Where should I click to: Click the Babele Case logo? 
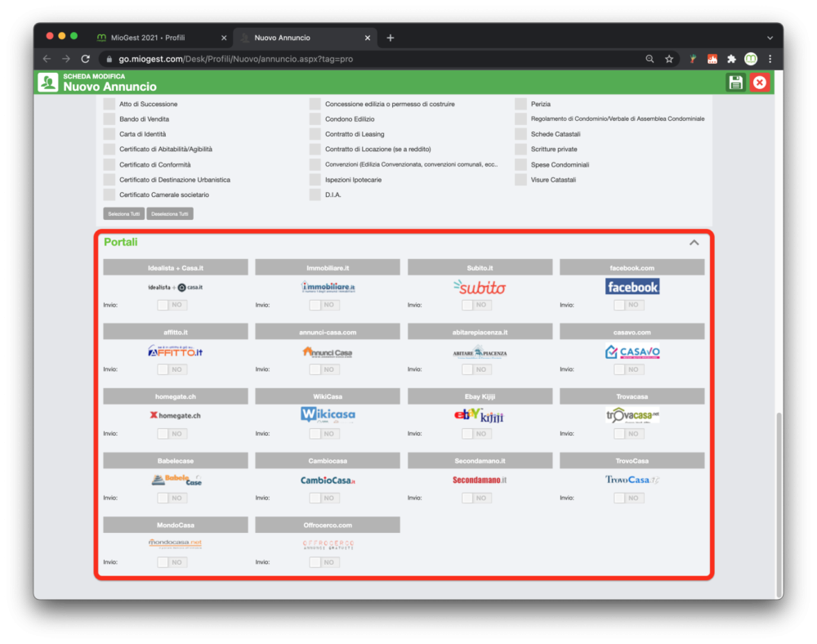[176, 480]
